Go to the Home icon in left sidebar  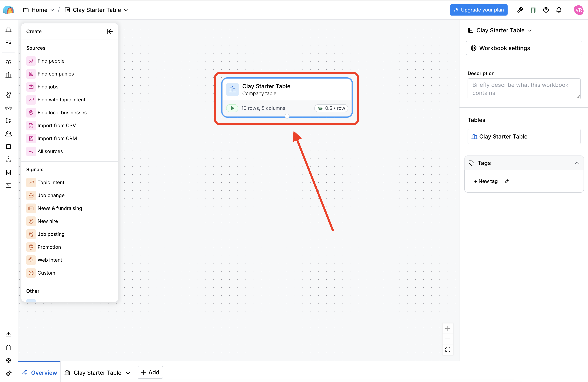coord(9,30)
